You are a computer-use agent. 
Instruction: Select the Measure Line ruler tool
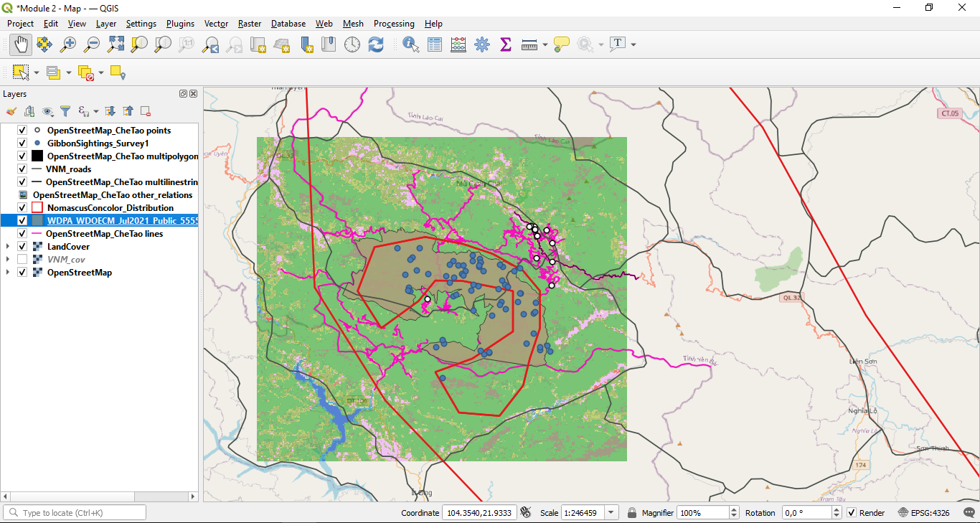coord(529,44)
